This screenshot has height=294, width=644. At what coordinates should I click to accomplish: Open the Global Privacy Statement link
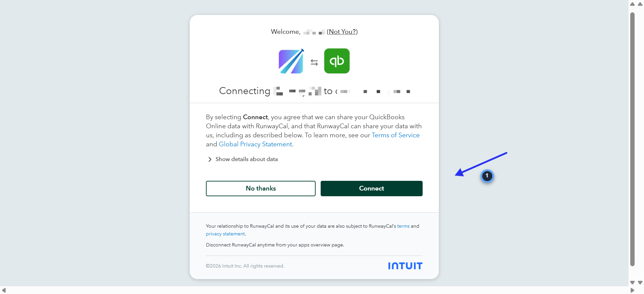coord(255,144)
